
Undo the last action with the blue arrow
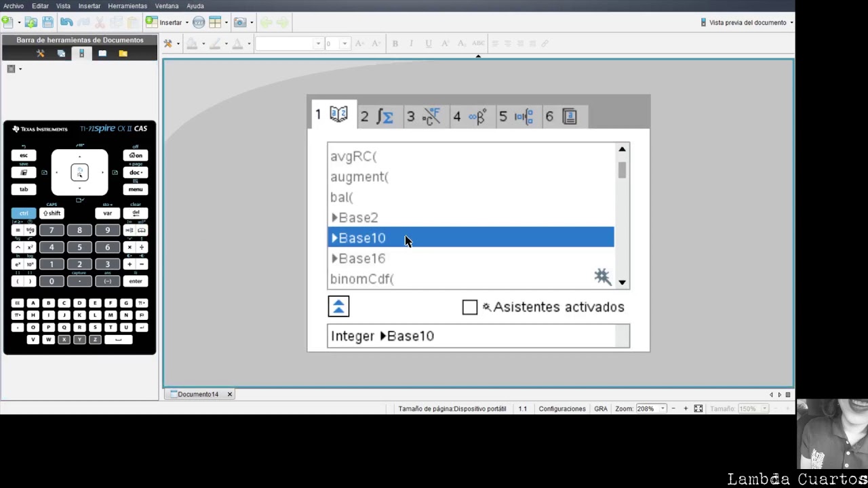[66, 22]
